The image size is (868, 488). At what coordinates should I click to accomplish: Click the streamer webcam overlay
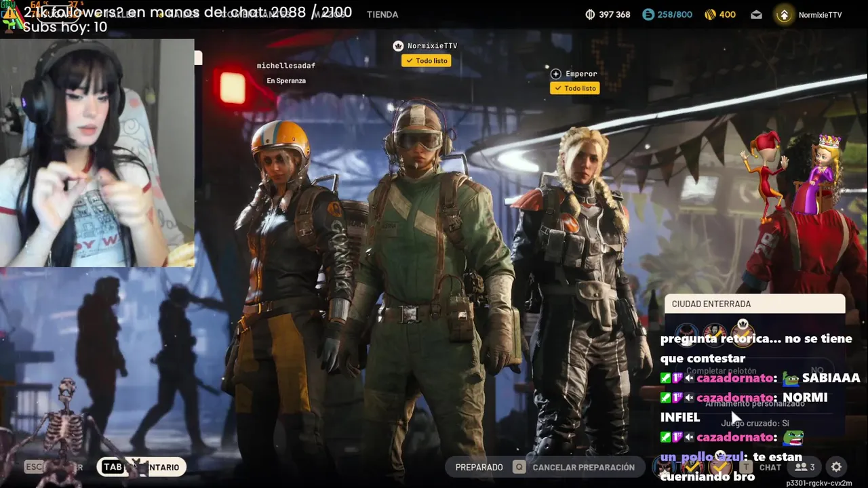(97, 152)
